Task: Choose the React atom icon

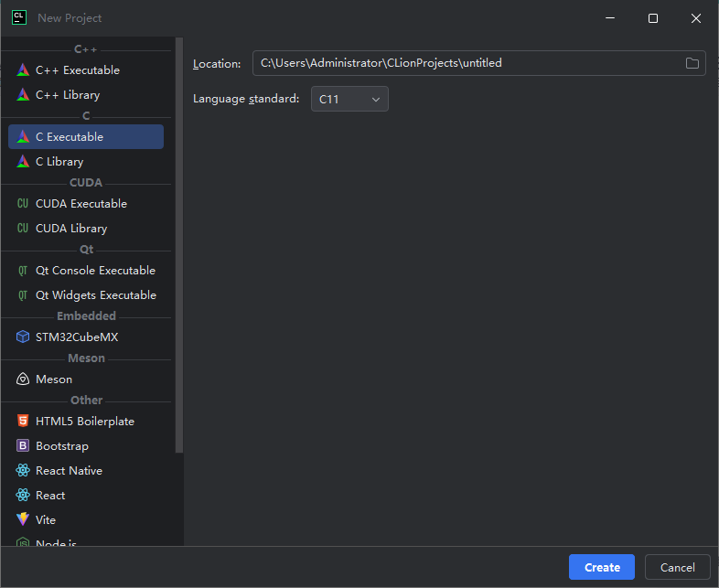Action: 23,495
